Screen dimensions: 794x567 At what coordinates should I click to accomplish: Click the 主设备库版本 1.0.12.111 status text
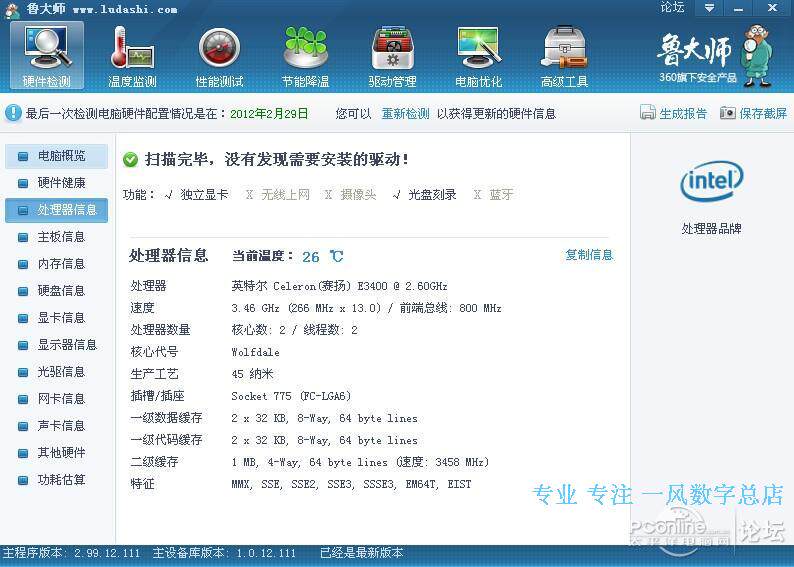(x=224, y=553)
